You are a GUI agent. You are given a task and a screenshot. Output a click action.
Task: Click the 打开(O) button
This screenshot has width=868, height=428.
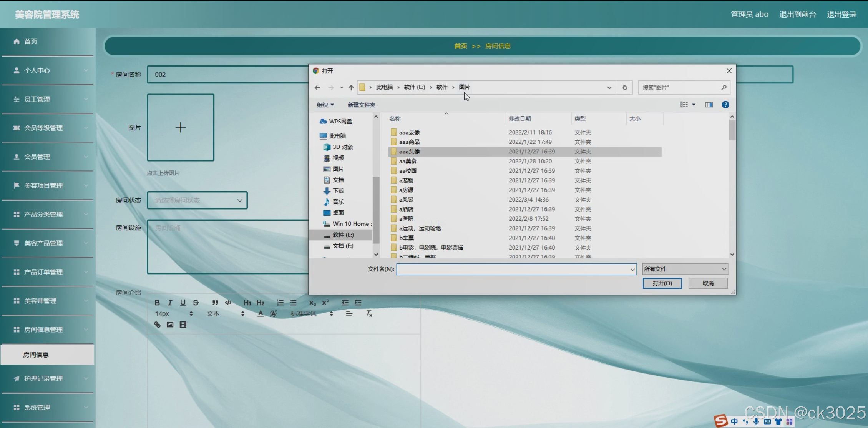(x=662, y=283)
